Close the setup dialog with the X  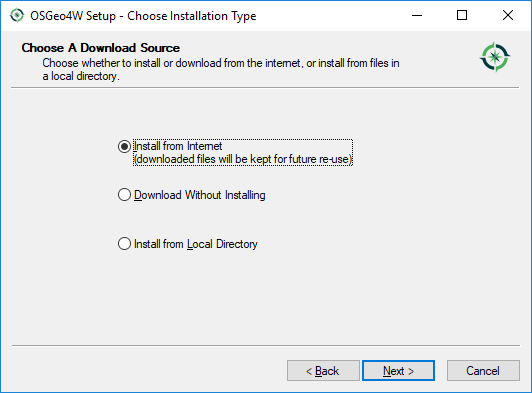[508, 16]
